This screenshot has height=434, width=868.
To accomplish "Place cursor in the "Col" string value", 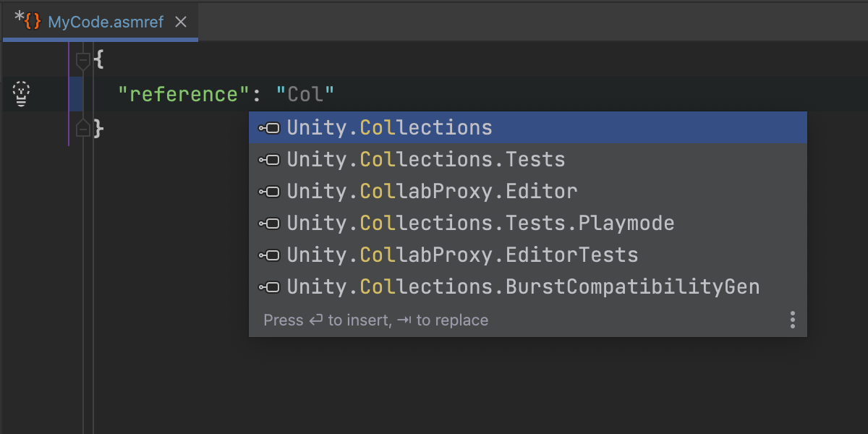I will (x=305, y=94).
